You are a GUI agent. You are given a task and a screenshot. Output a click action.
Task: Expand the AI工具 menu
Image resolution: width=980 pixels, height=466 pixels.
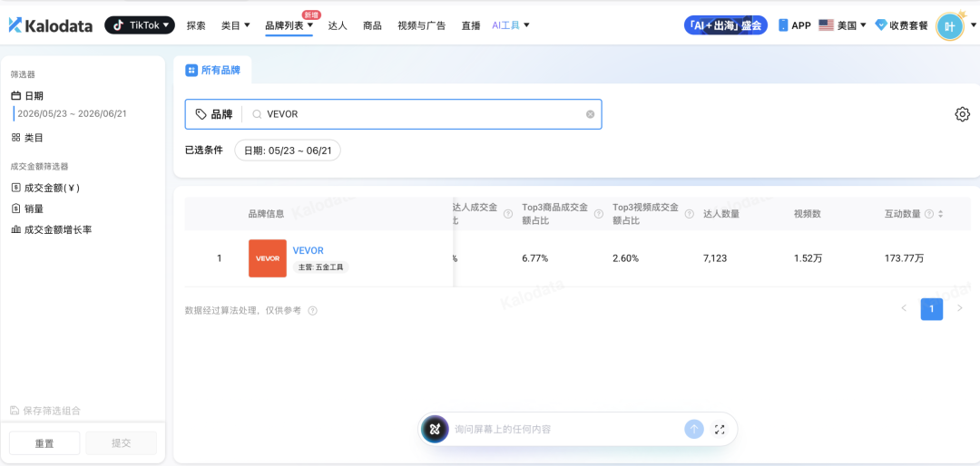click(511, 25)
